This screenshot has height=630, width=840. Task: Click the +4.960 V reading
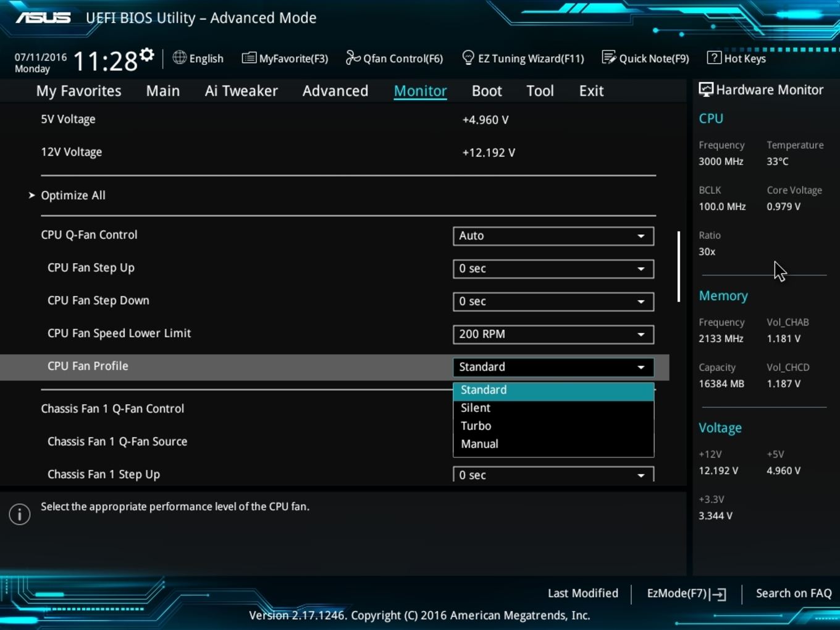485,120
